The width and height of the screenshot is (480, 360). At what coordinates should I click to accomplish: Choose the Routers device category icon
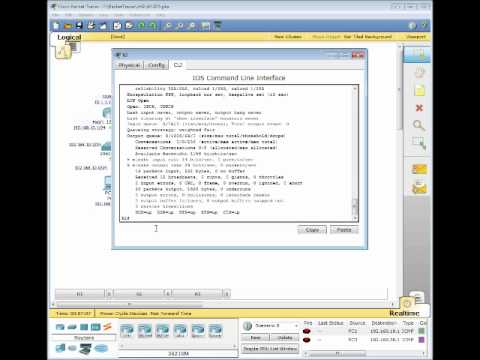pos(60,327)
